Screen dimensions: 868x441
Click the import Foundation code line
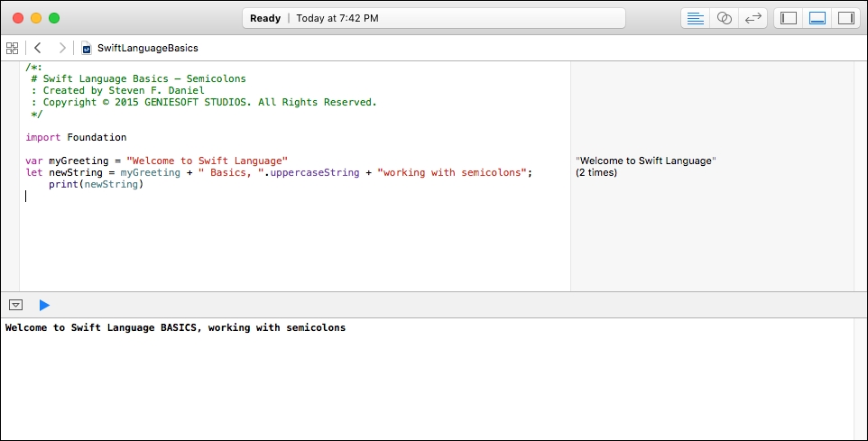[76, 137]
